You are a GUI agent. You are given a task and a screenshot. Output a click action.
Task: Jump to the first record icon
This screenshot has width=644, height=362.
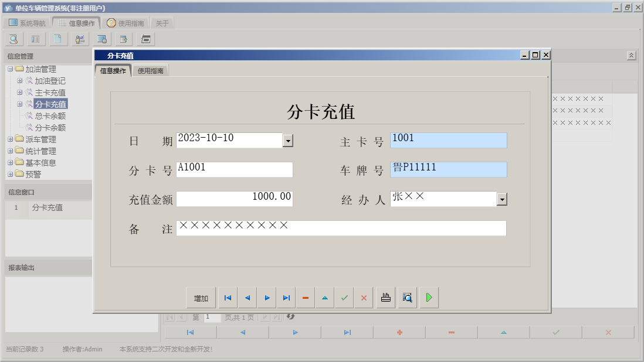[x=228, y=298]
